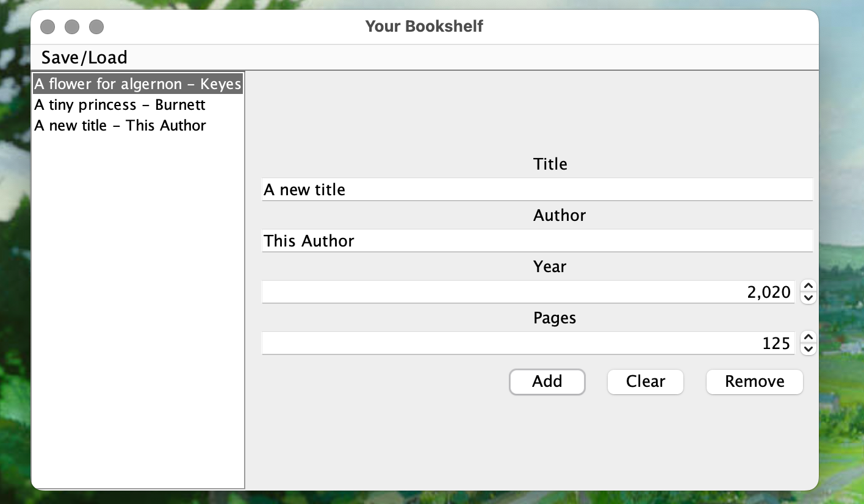Click into the Title text field

point(537,189)
